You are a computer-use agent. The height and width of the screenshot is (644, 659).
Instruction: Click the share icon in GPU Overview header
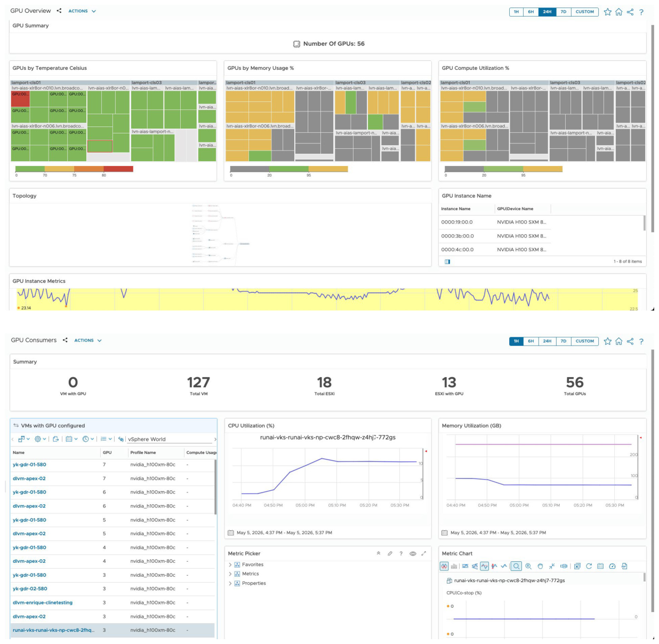(x=630, y=12)
